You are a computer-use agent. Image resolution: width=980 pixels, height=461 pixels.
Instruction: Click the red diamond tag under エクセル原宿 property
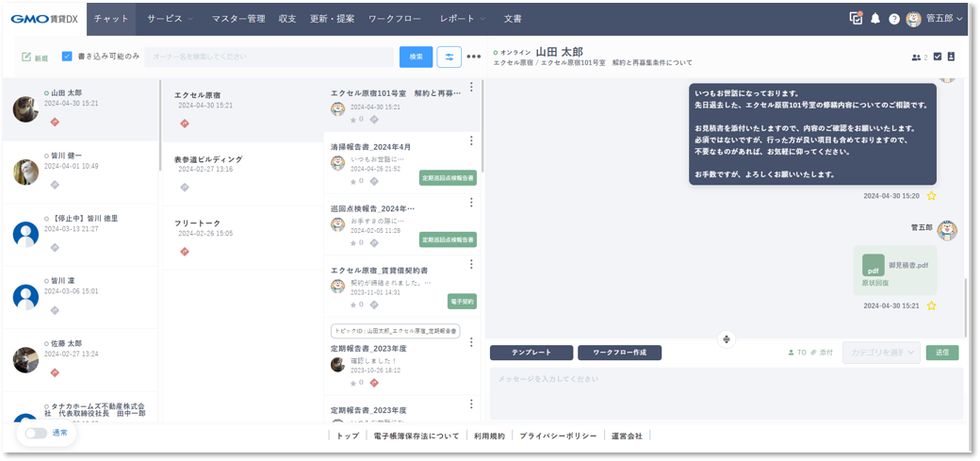click(x=185, y=123)
